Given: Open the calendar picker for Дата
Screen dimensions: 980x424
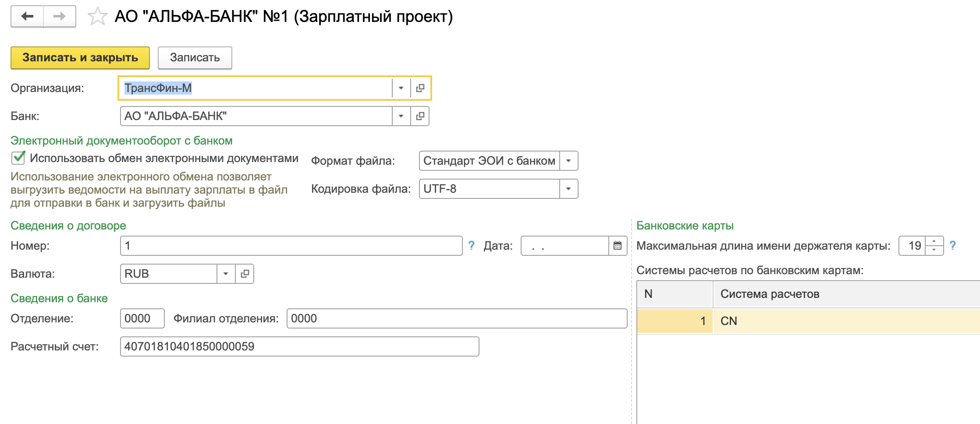Looking at the screenshot, I should (x=618, y=246).
